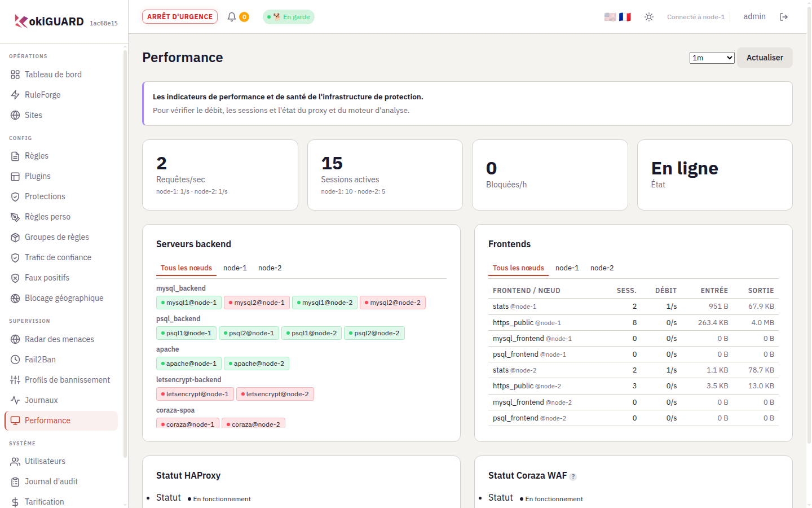Click the Règles perso pen icon

(x=15, y=217)
